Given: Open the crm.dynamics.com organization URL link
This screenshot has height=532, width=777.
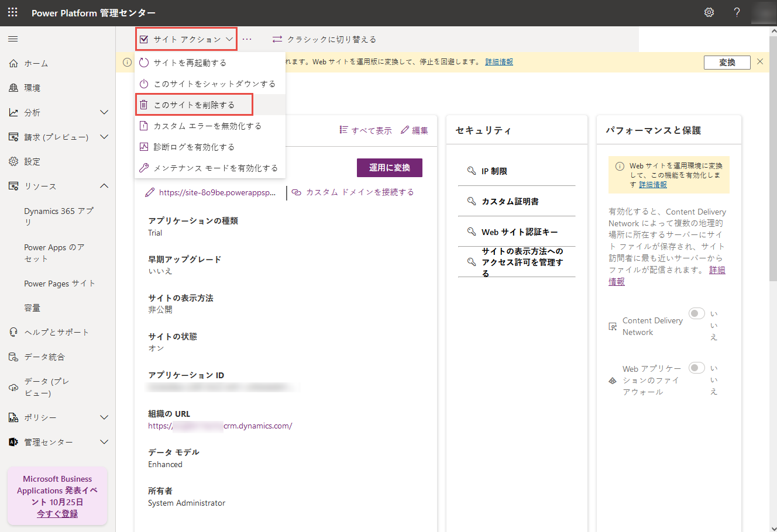Looking at the screenshot, I should click(220, 426).
